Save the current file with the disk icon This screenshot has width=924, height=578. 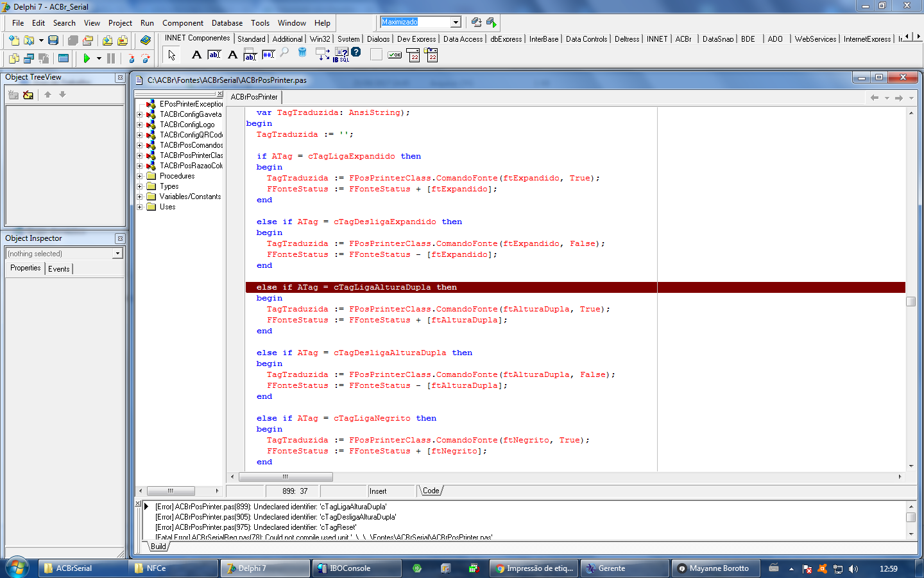[53, 40]
